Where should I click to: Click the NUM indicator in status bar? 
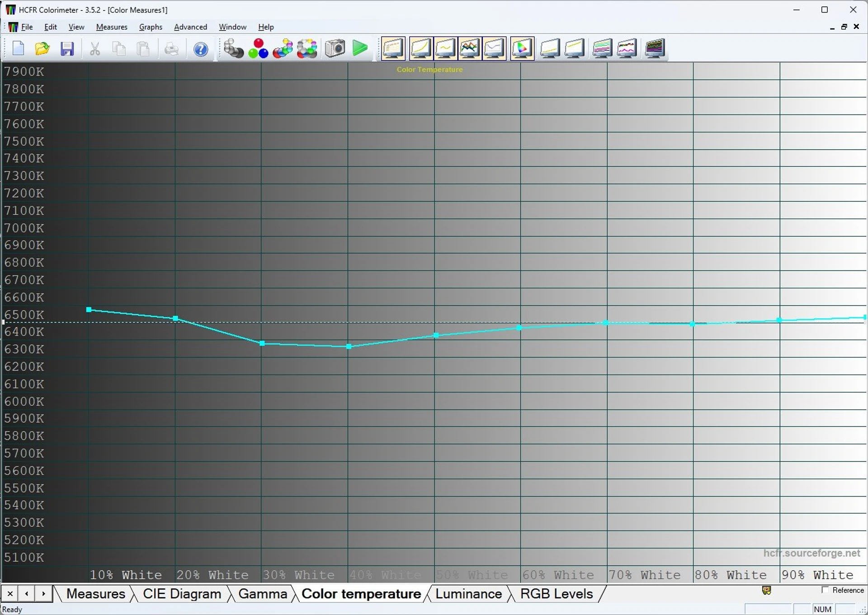coord(822,610)
